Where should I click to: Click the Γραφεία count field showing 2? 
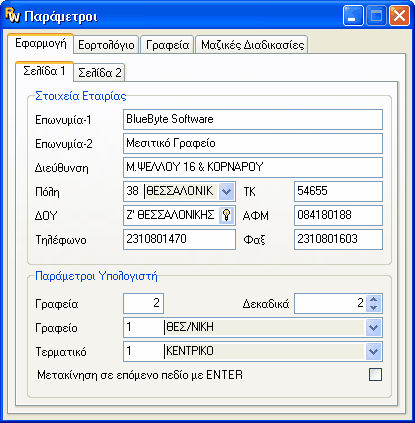(143, 303)
